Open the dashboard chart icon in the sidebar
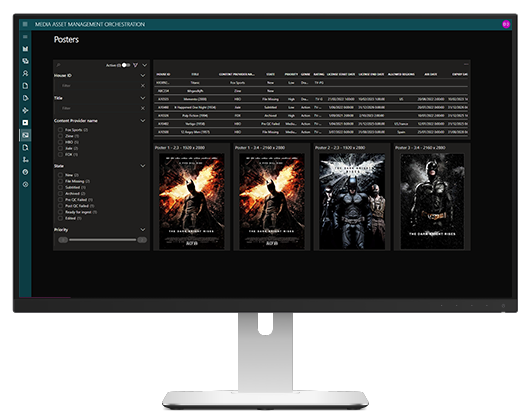 pos(25,49)
